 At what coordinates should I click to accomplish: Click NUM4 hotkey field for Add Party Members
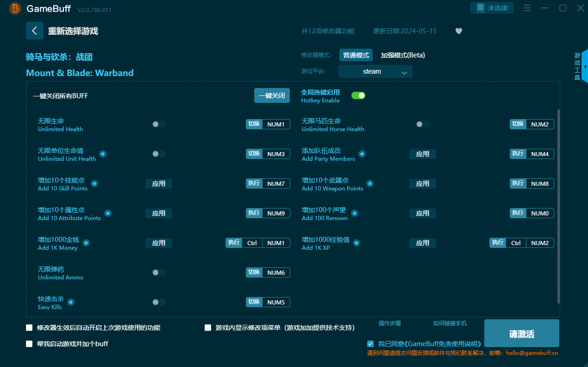540,154
